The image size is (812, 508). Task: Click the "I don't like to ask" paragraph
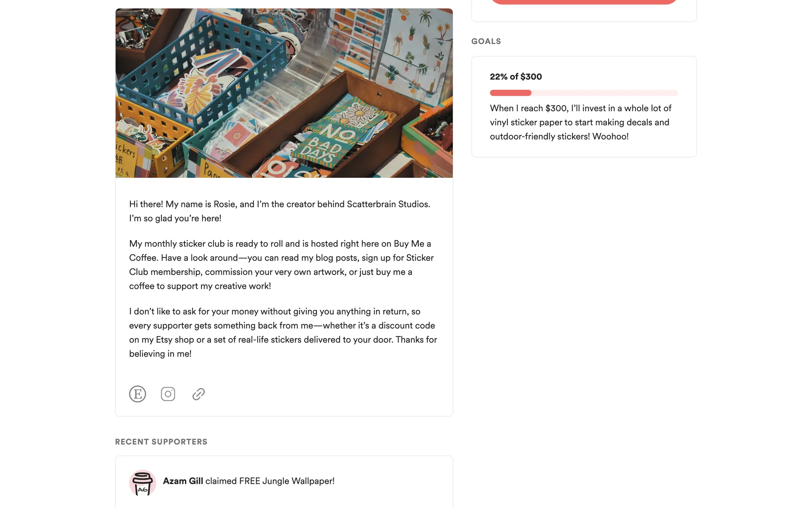[283, 332]
